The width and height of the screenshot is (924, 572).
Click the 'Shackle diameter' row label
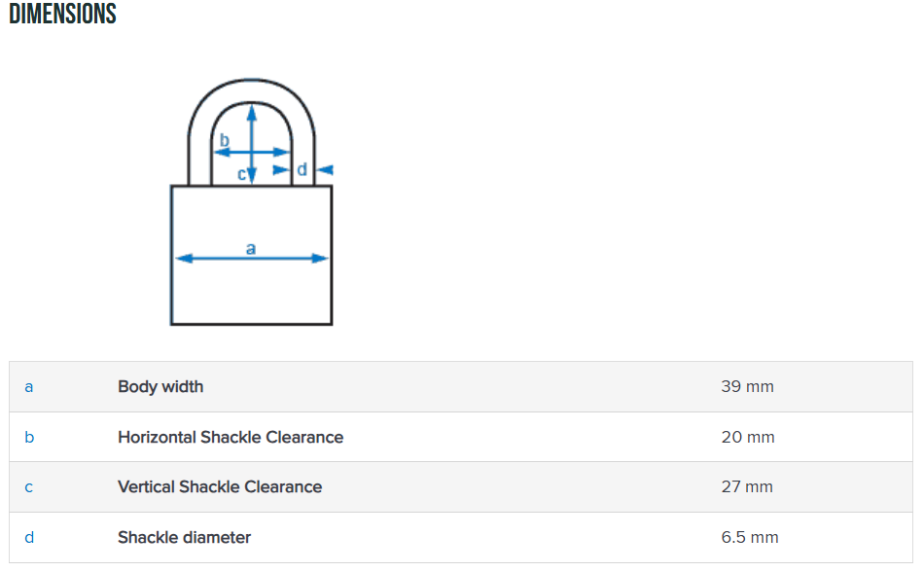click(x=184, y=538)
